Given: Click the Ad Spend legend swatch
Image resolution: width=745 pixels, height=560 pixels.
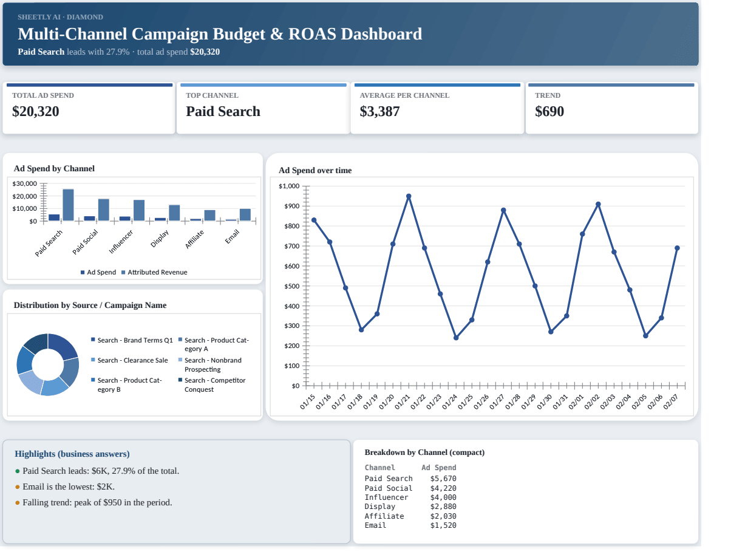Looking at the screenshot, I should tap(83, 273).
